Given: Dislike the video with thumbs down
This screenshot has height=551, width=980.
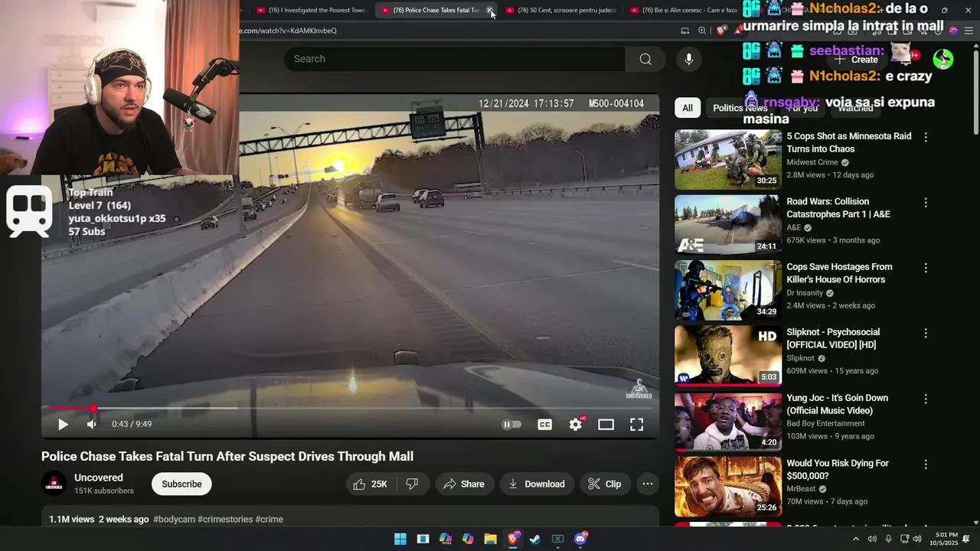Looking at the screenshot, I should [412, 484].
